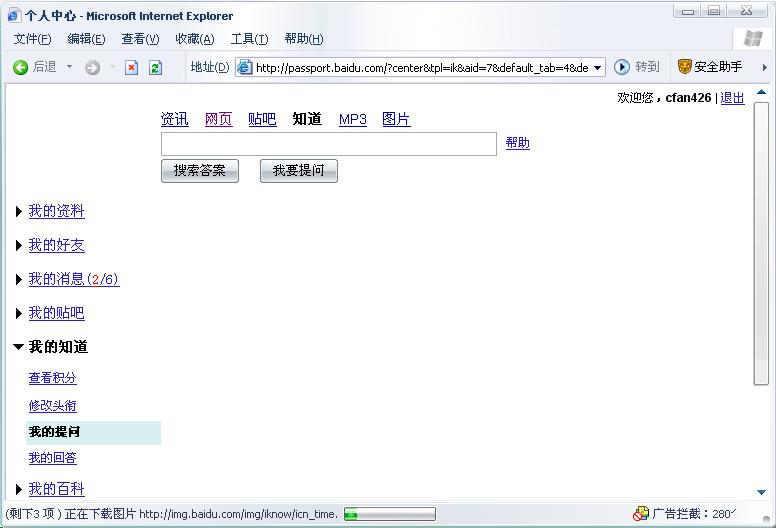Open the 我的消息 (2/6) link
This screenshot has height=528, width=776.
pos(74,279)
